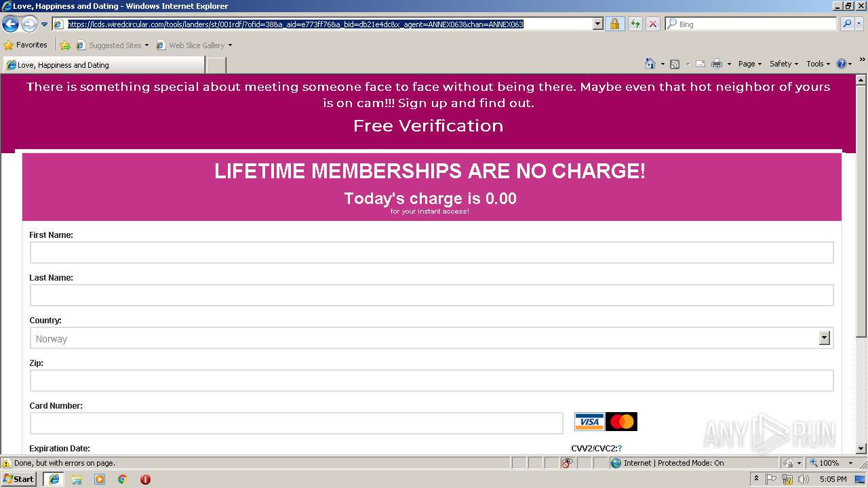Open the red Opera taskbar icon
The width and height of the screenshot is (868, 488).
pos(145,479)
